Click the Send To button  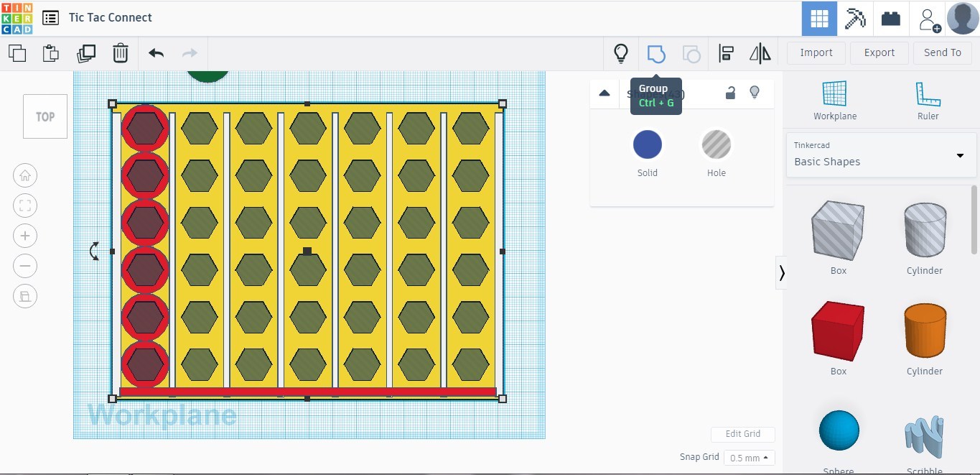pyautogui.click(x=943, y=53)
